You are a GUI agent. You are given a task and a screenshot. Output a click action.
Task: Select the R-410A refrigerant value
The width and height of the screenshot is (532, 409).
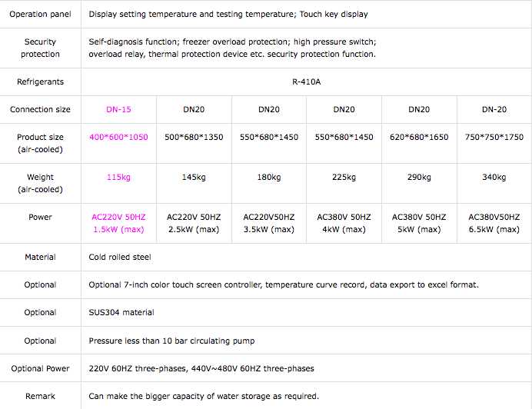(x=306, y=81)
